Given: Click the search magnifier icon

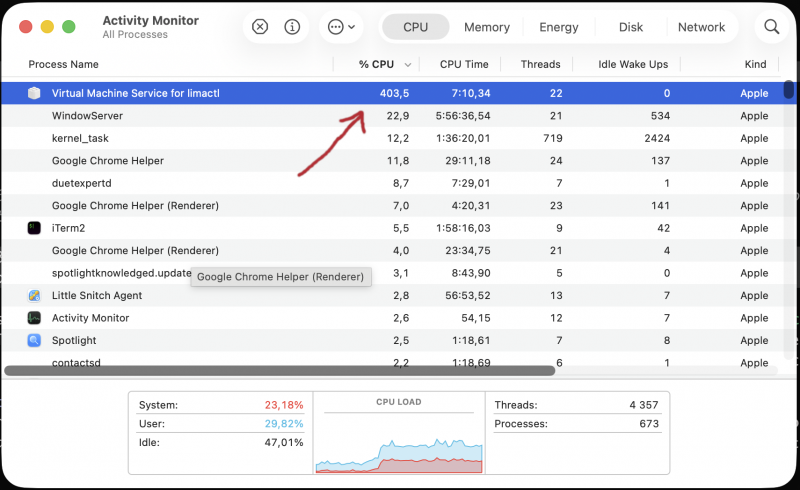Looking at the screenshot, I should coord(771,27).
